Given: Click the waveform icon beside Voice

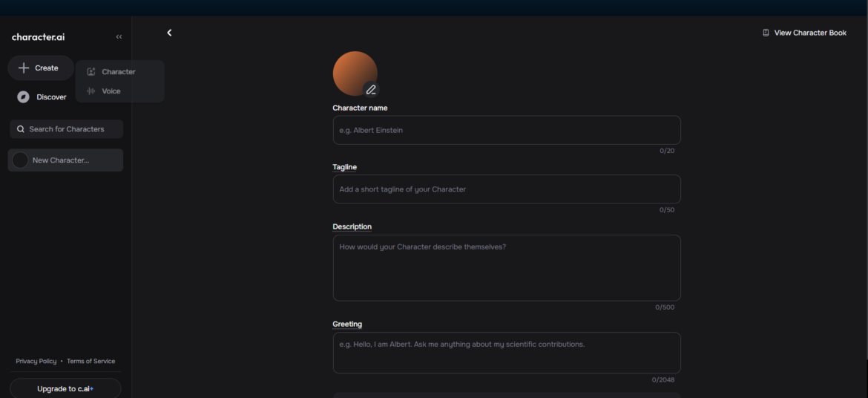Looking at the screenshot, I should [x=91, y=91].
